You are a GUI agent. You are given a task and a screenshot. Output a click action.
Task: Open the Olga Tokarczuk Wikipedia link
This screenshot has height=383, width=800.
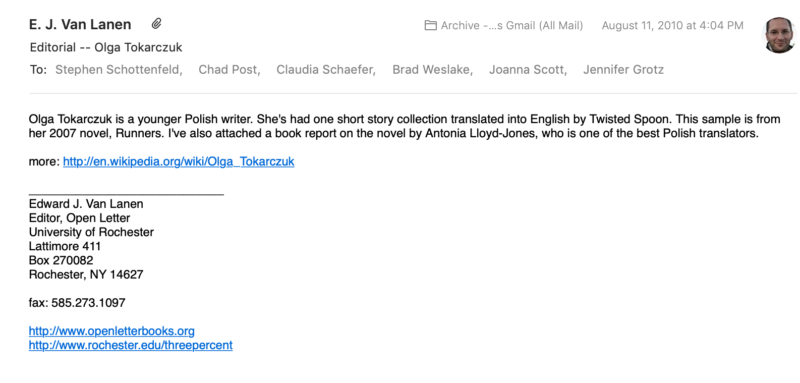coord(179,162)
